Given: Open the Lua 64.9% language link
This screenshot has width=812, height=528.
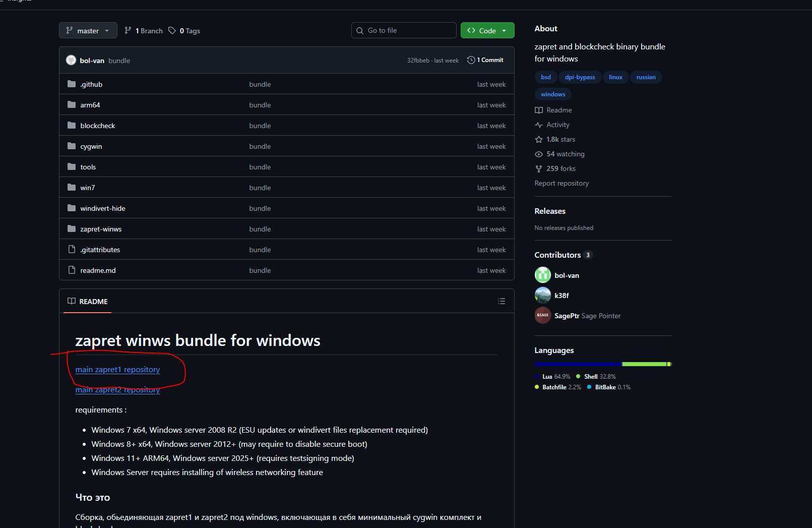Looking at the screenshot, I should pos(553,377).
